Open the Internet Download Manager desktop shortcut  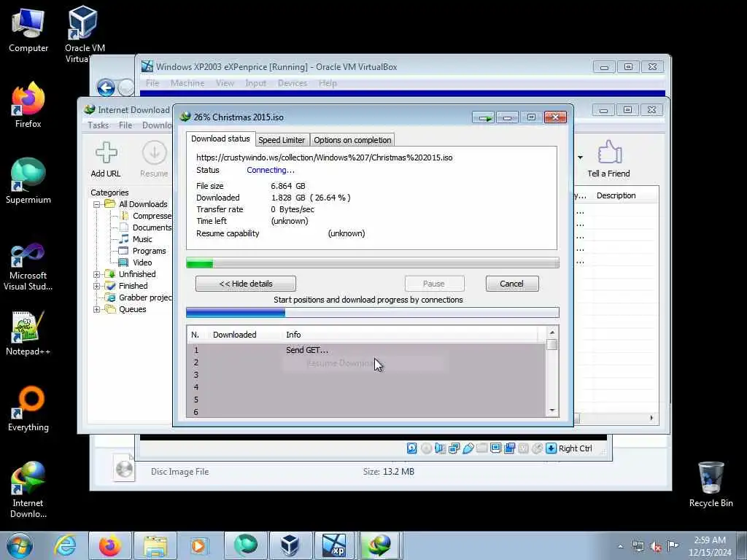click(28, 489)
